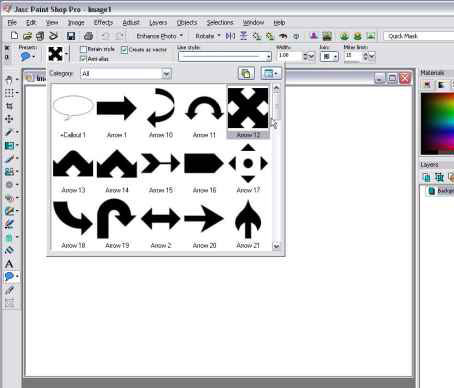Viewport: 454px width, 388px height.
Task: Click the Mirror icon next to Rotate
Action: 230,36
